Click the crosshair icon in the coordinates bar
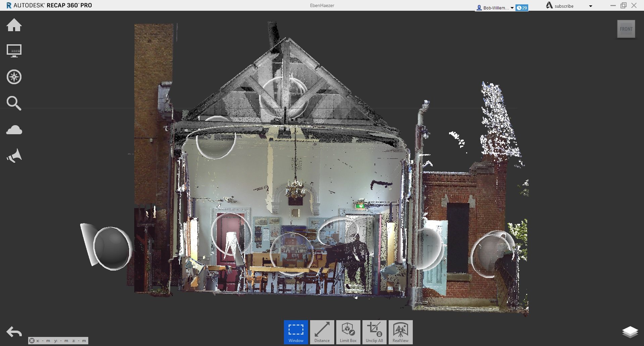The image size is (644, 346). tap(32, 341)
